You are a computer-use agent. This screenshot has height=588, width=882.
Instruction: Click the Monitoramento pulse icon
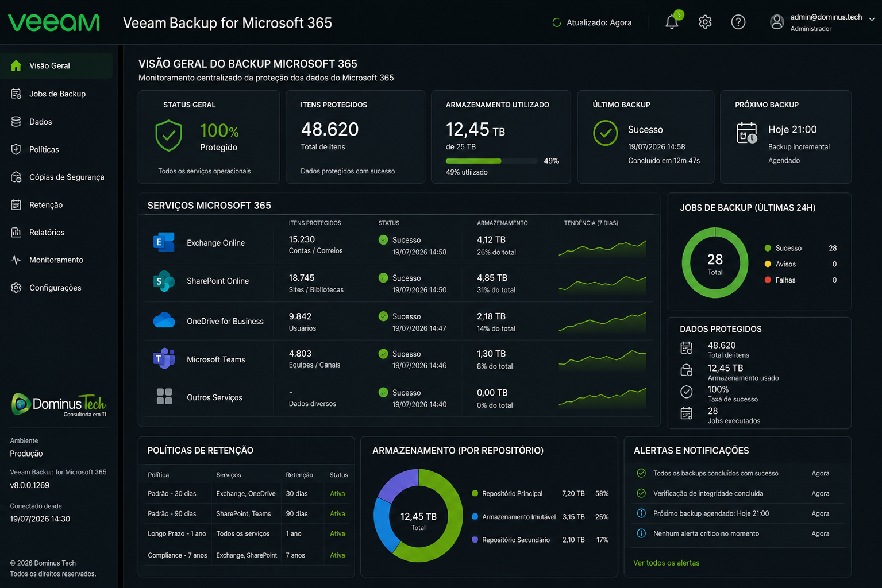pos(16,260)
